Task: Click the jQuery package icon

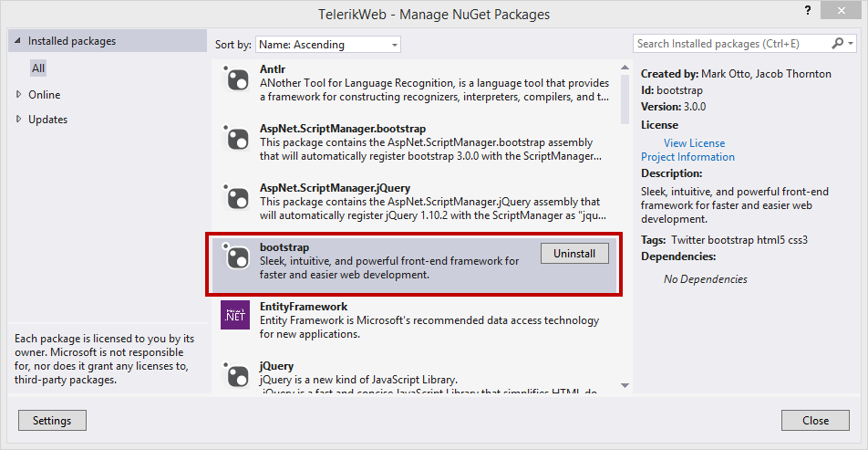Action: pos(234,374)
